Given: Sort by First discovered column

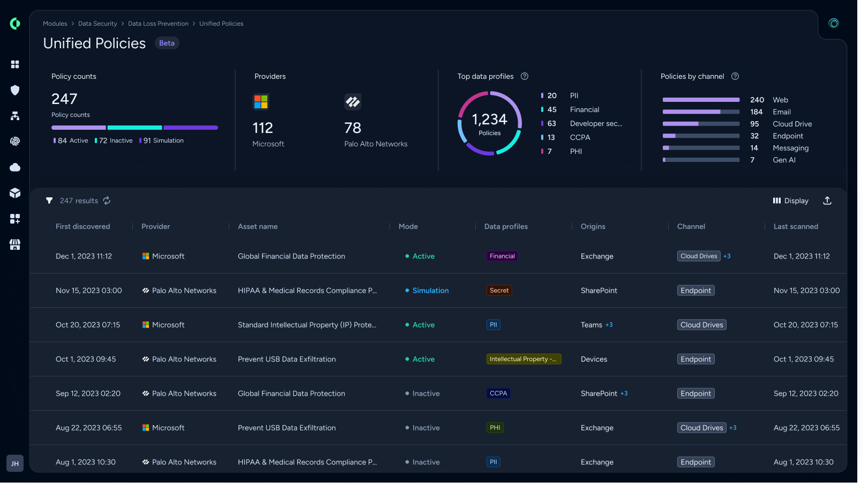Looking at the screenshot, I should point(84,229).
